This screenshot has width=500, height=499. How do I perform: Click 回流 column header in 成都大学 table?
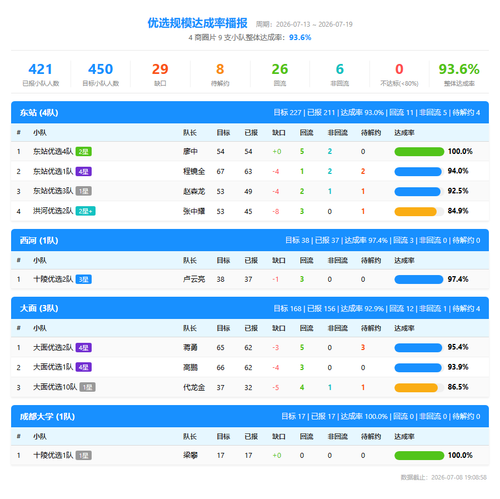pyautogui.click(x=306, y=437)
